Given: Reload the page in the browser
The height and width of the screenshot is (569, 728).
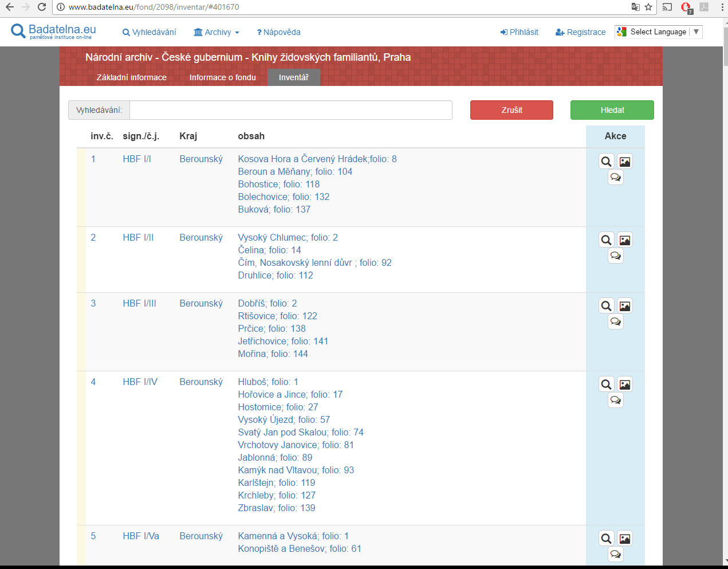Looking at the screenshot, I should (42, 7).
